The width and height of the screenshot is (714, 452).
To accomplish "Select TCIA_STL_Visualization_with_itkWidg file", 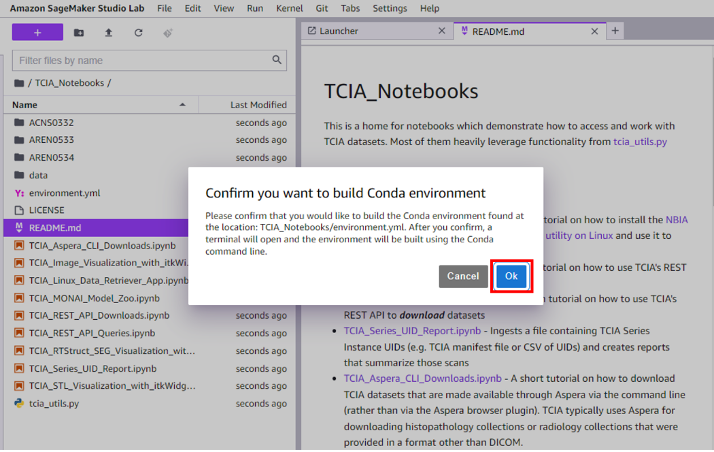I will coord(150,386).
